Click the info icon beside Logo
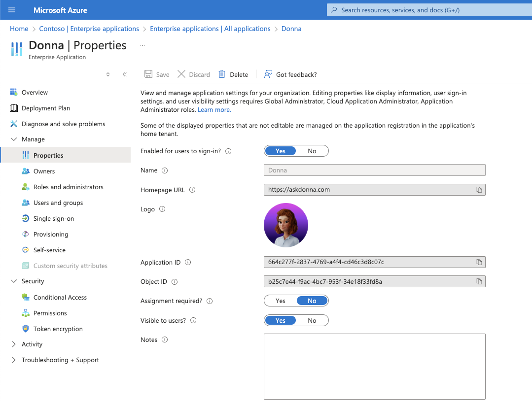Image resolution: width=532 pixels, height=407 pixels. point(162,209)
